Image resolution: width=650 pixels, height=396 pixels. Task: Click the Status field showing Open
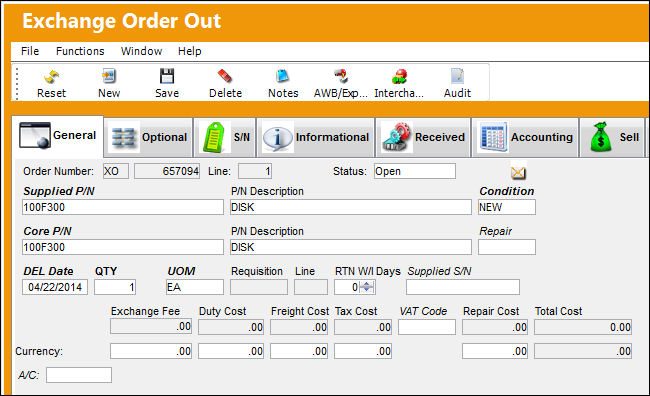[x=415, y=171]
